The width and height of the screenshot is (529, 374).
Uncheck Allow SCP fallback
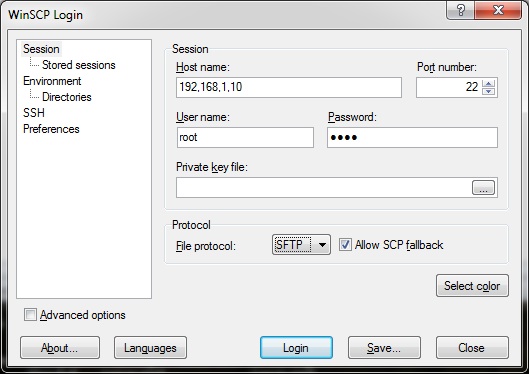(345, 244)
